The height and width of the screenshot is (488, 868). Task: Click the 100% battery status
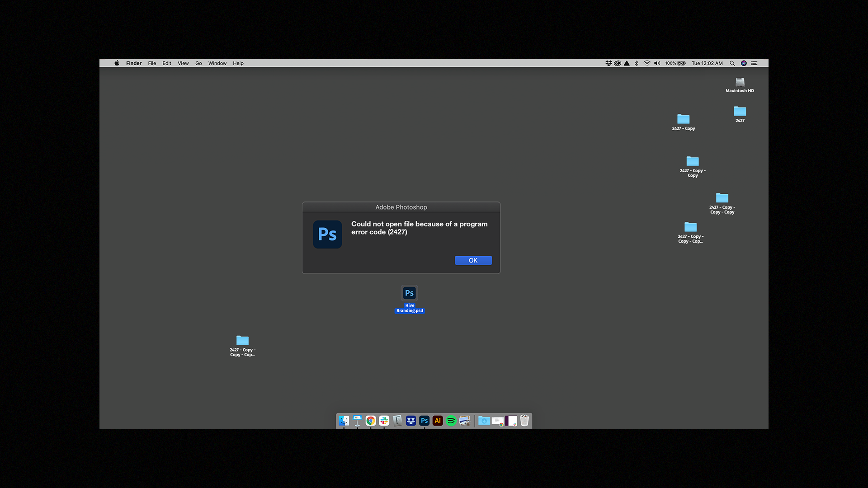675,63
